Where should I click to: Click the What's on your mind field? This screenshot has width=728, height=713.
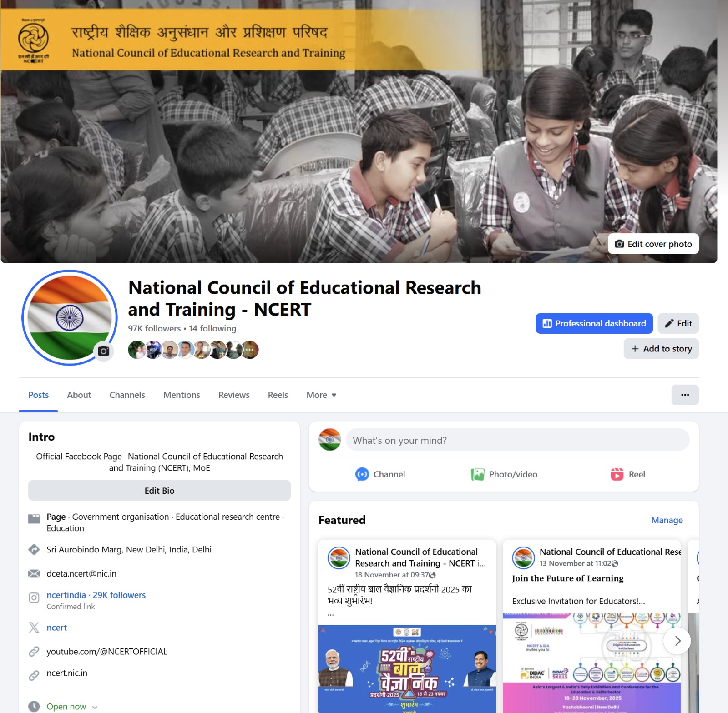tap(517, 440)
